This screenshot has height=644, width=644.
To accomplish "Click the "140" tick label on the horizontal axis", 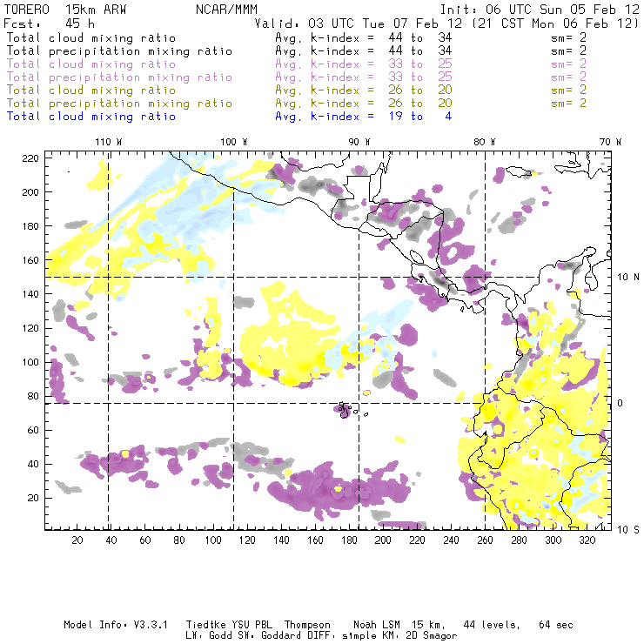I will (281, 540).
